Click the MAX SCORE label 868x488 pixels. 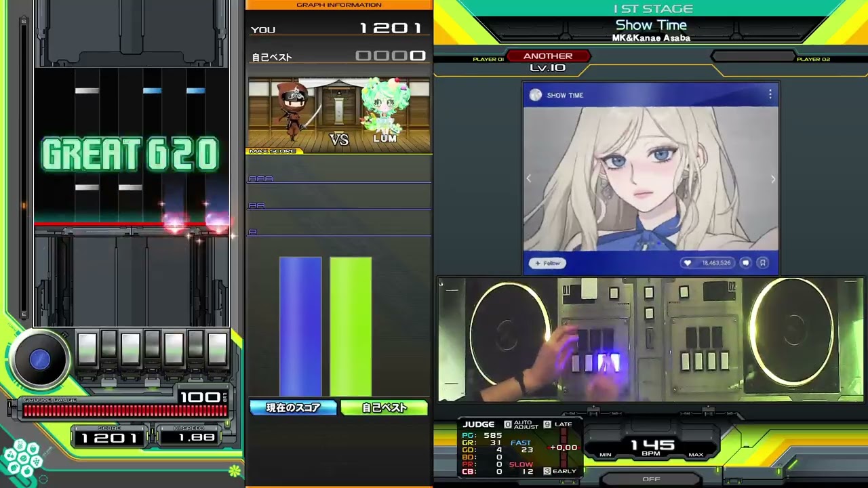click(x=272, y=150)
